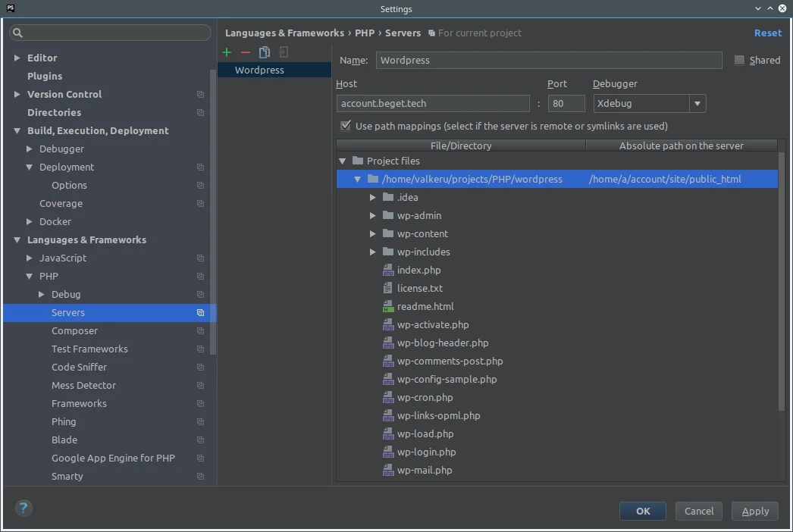Click the green add server plus icon
This screenshot has height=532, width=793.
(x=227, y=52)
